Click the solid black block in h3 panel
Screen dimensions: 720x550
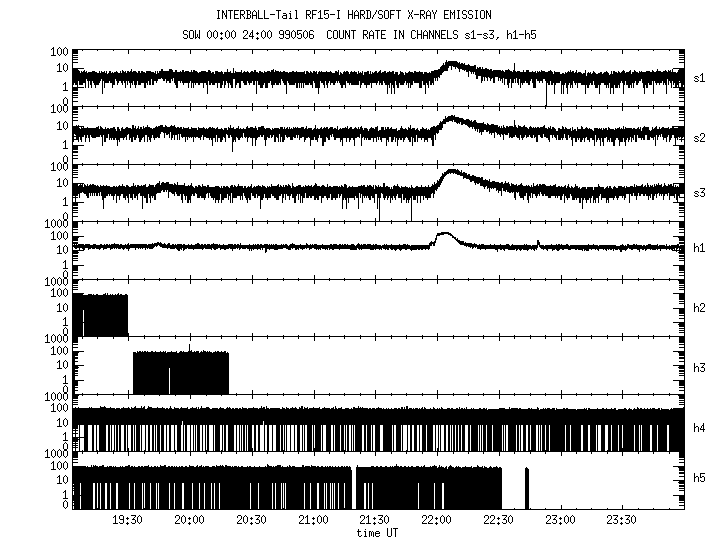click(181, 373)
